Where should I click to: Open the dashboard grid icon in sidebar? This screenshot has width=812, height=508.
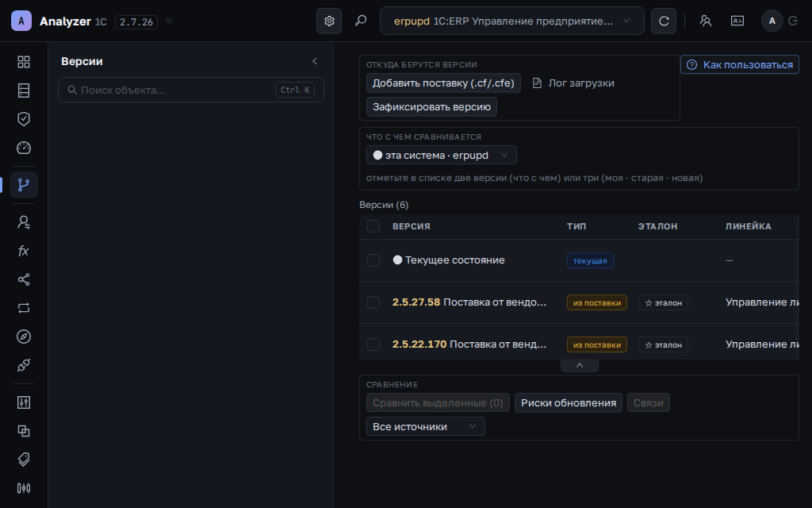pos(24,62)
